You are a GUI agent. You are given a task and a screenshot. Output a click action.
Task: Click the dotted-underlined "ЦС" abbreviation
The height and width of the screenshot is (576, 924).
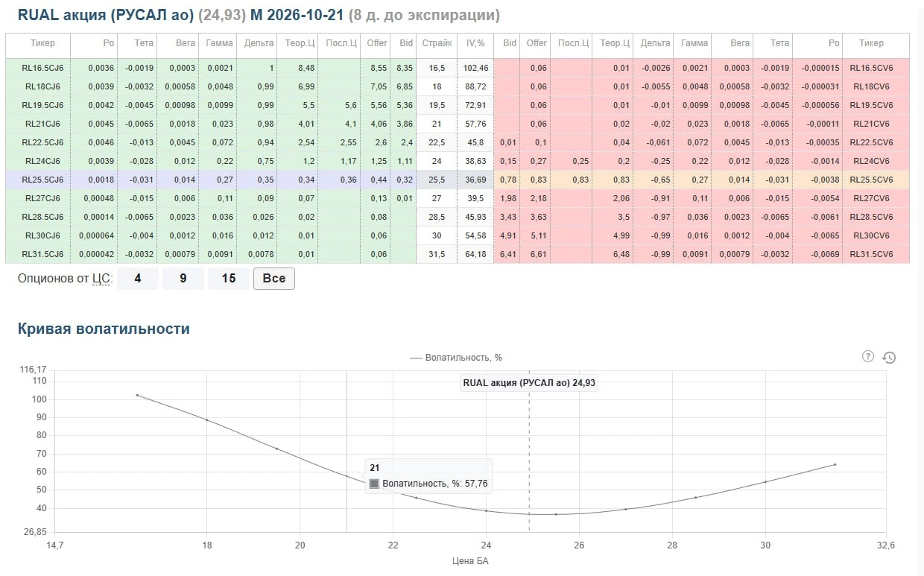click(x=101, y=279)
